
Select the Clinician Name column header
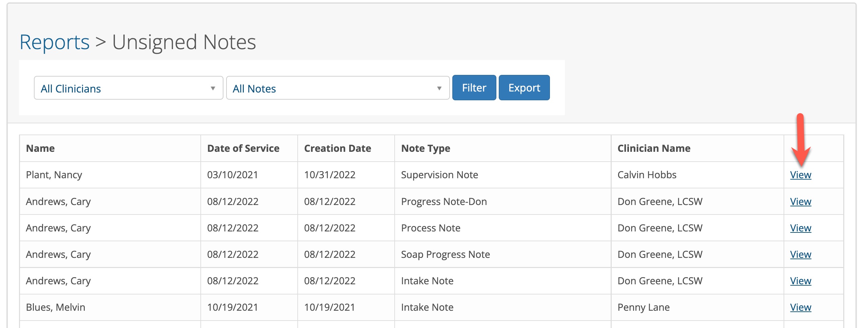[654, 148]
